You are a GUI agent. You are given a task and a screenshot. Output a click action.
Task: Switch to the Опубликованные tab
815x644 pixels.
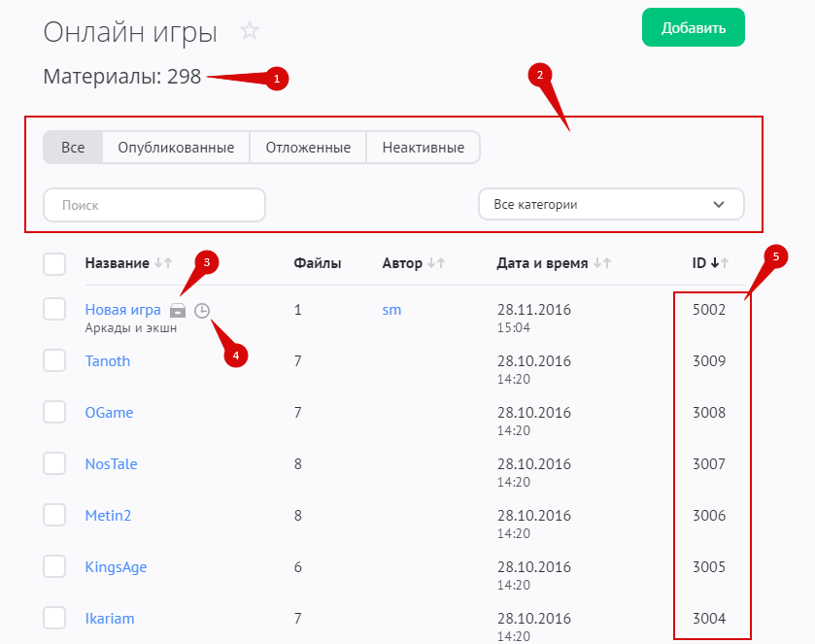point(176,148)
